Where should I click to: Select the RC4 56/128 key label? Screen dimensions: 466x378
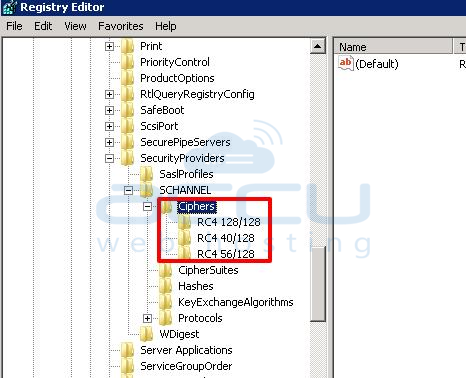[226, 254]
